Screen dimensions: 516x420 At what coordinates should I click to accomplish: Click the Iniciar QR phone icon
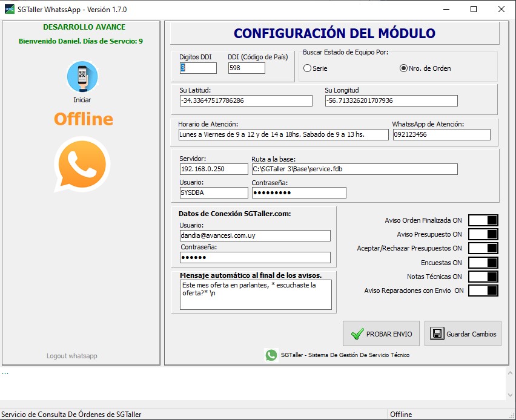tap(82, 77)
